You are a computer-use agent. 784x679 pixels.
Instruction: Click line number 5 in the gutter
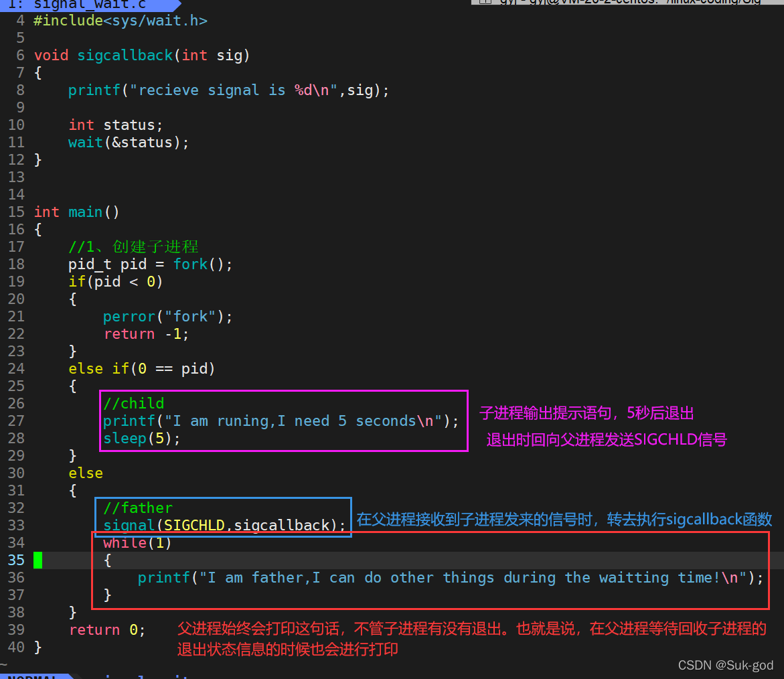point(21,38)
